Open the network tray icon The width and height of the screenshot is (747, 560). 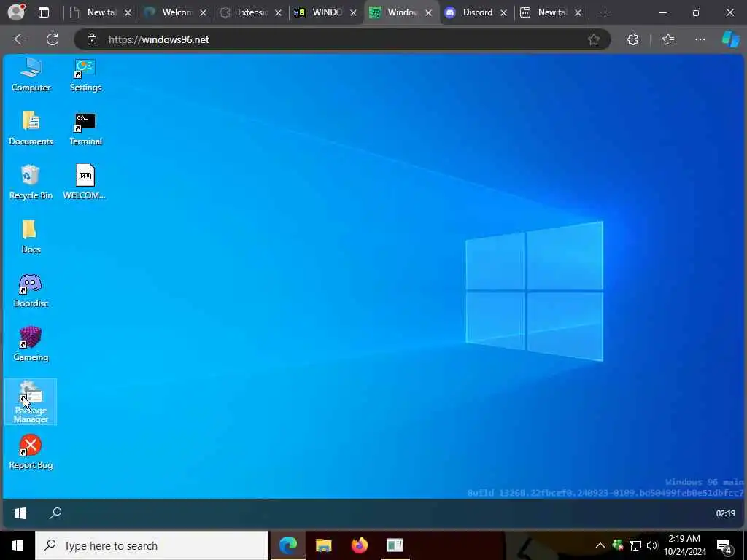635,545
